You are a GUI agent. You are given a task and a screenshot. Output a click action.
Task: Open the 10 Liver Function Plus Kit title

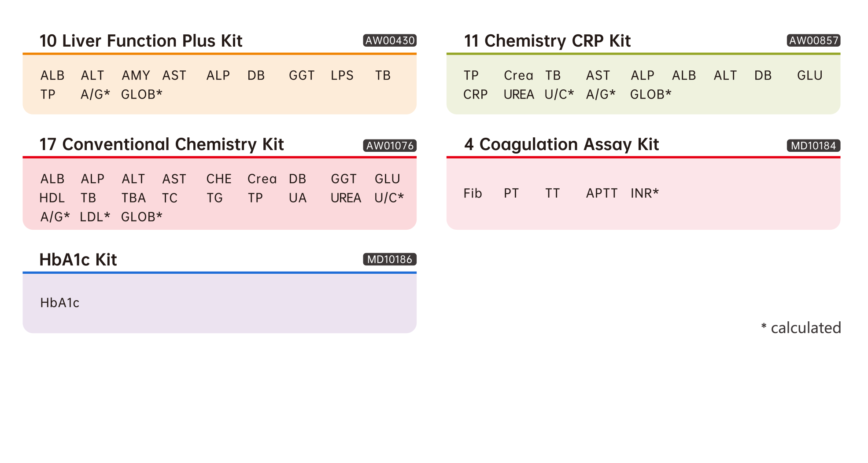click(141, 41)
